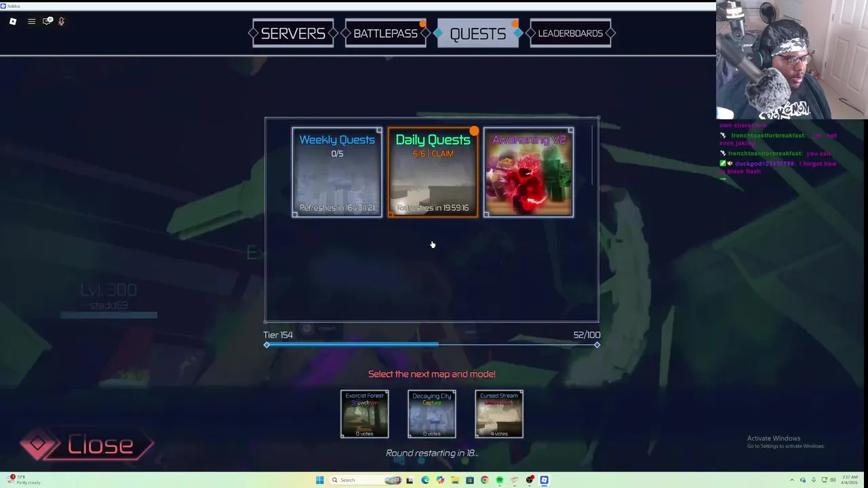Viewport: 868px width, 488px height.
Task: Open the Awakening V2 quest card
Action: [528, 172]
